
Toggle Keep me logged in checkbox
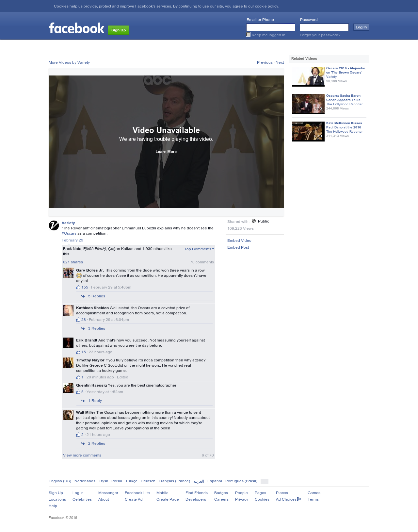pos(249,35)
